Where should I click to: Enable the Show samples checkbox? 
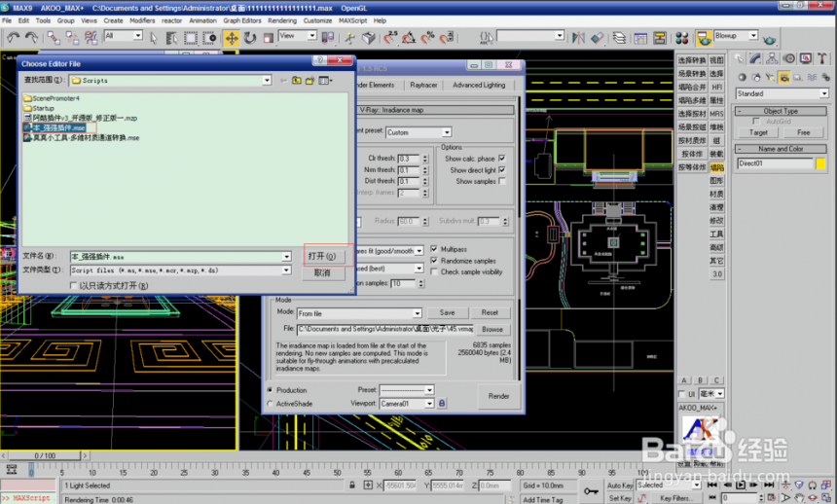[x=502, y=181]
